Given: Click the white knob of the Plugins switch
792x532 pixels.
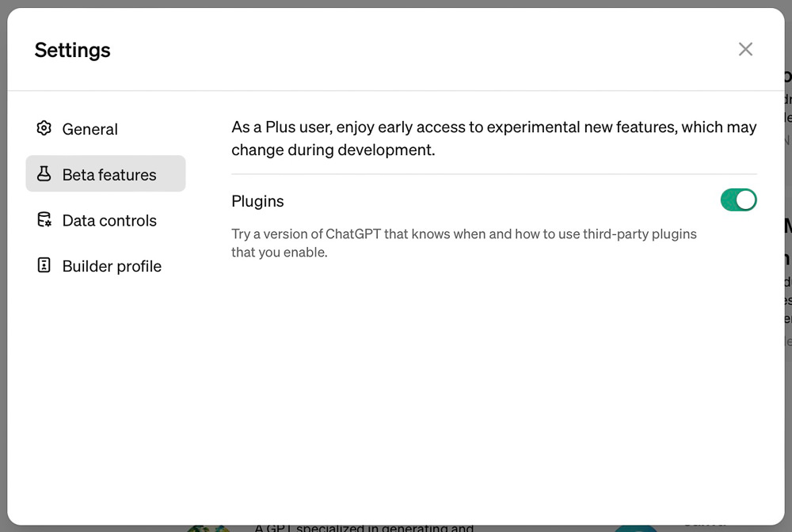Looking at the screenshot, I should coord(745,199).
